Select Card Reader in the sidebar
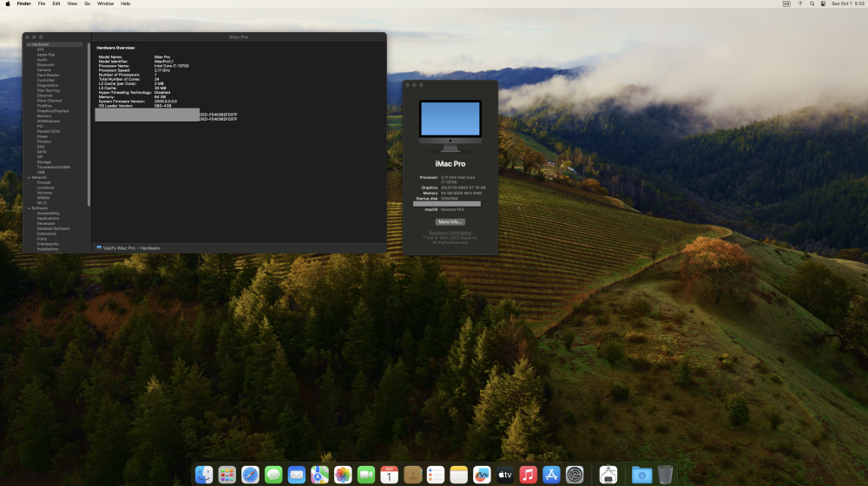This screenshot has width=868, height=486. click(48, 76)
